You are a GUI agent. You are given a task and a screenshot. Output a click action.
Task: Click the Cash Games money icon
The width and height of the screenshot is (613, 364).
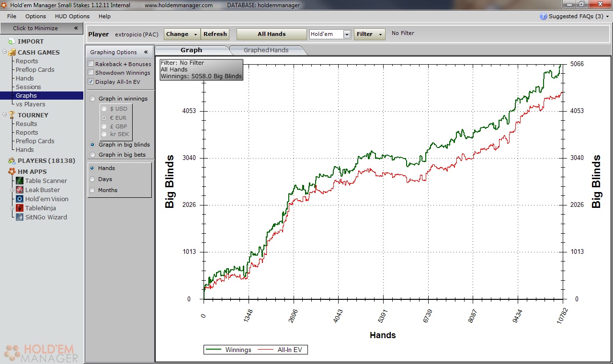12,52
